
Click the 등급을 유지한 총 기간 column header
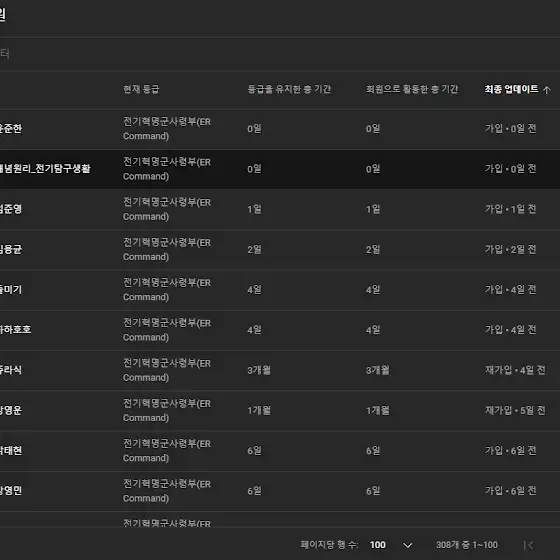(289, 89)
